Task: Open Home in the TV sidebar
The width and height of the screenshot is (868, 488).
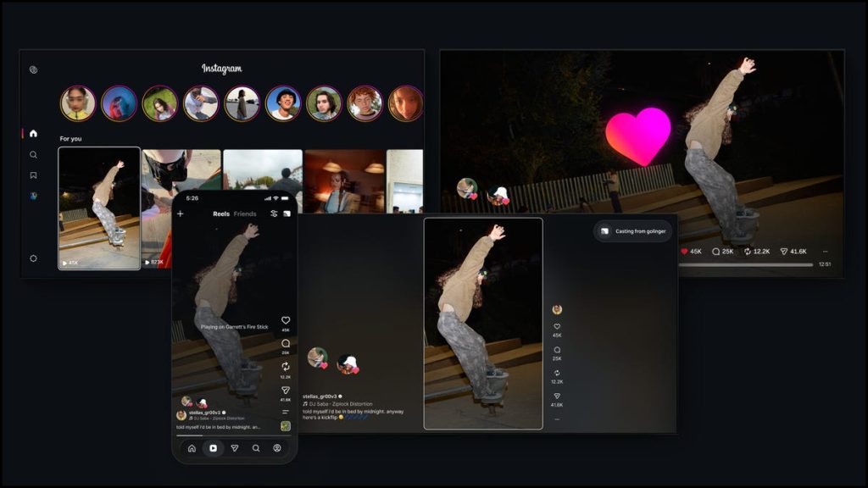Action: coord(33,133)
